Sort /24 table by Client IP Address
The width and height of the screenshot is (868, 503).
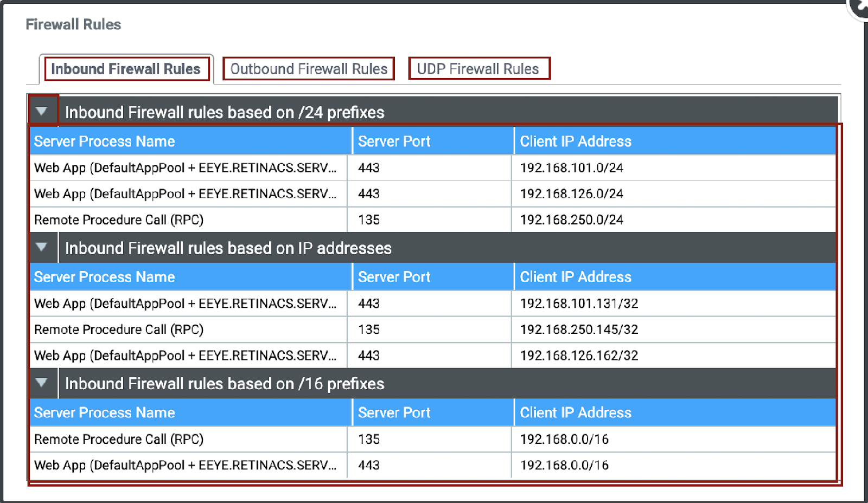(x=576, y=141)
